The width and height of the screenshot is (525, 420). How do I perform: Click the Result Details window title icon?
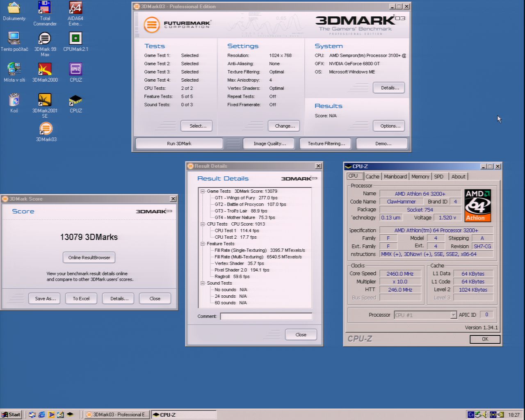pos(190,166)
